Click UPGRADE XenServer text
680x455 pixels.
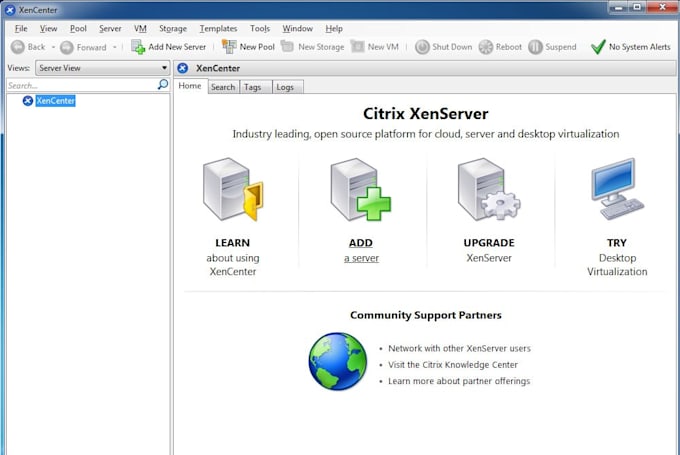tap(489, 251)
